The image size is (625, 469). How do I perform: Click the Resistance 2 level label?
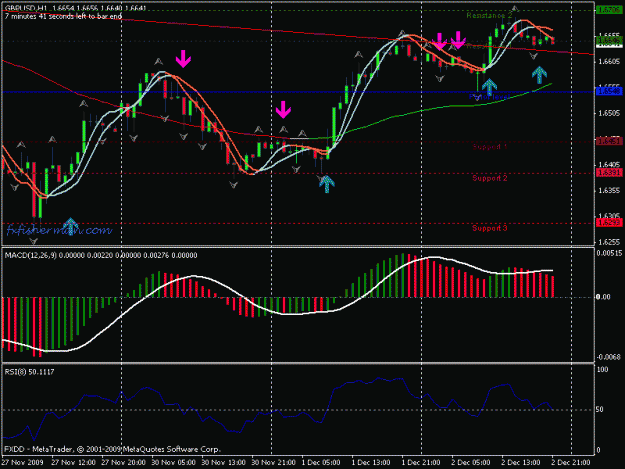[489, 15]
